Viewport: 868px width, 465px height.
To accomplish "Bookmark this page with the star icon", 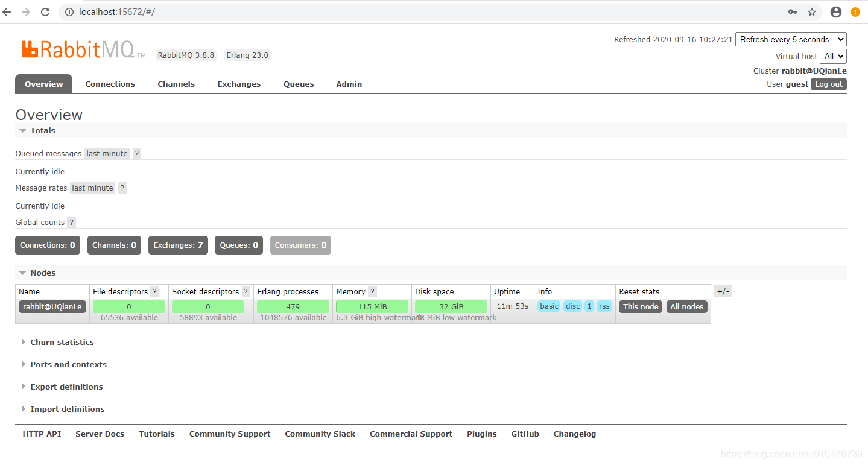I will [x=812, y=12].
